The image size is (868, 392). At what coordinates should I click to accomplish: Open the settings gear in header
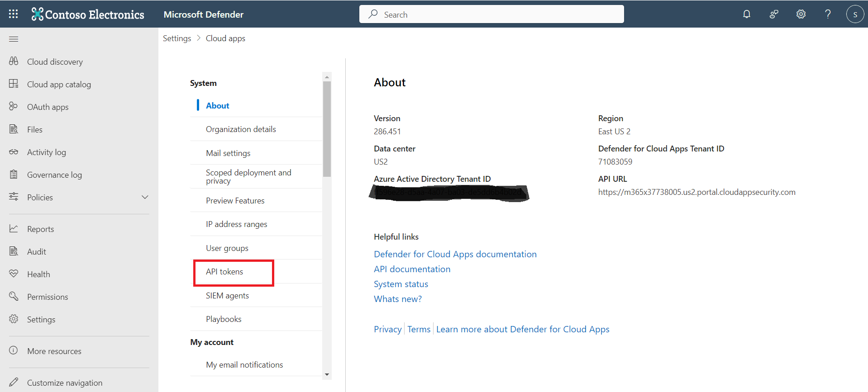pos(801,14)
